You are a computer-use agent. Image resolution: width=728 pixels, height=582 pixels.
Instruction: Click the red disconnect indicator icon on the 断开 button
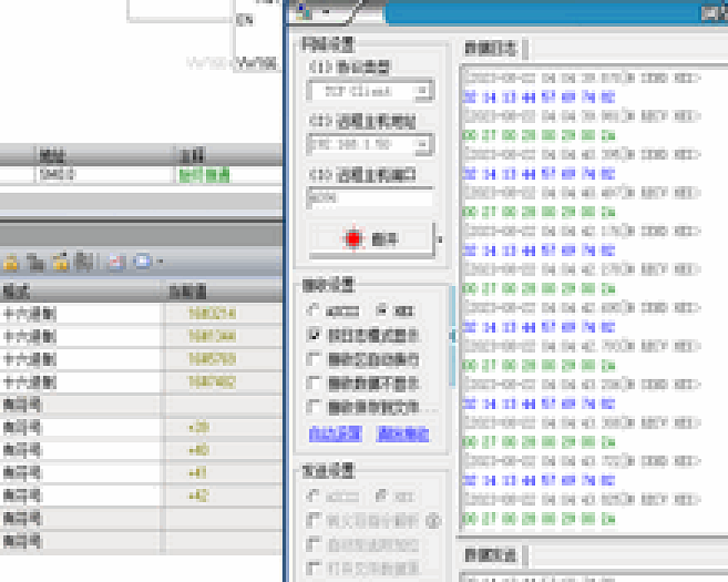[x=352, y=238]
